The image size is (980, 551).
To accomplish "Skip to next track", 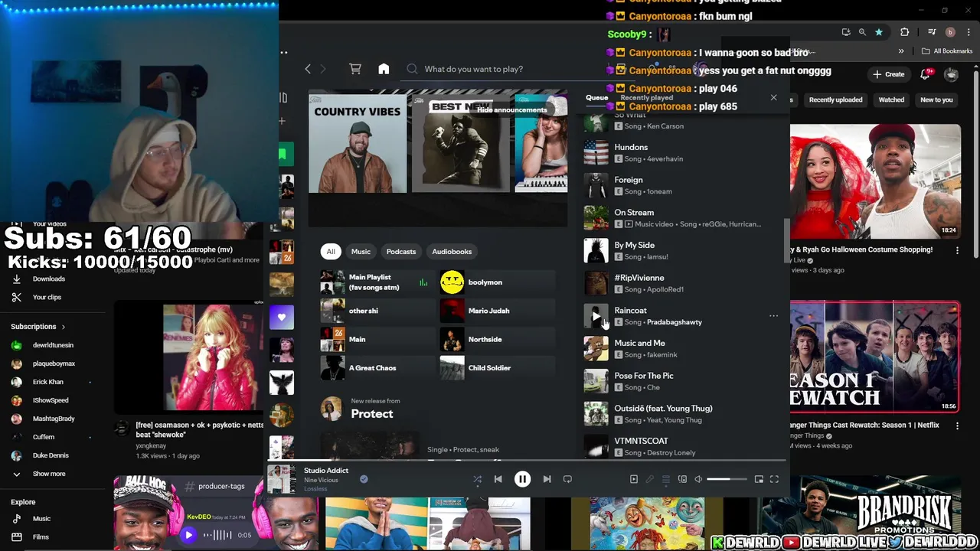I will 547,479.
